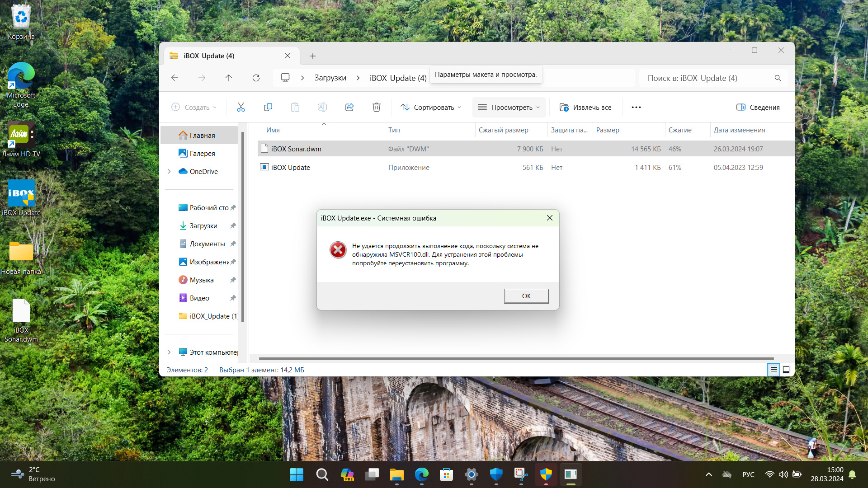
Task: Click the Delete trash icon in toolbar
Action: pos(376,107)
